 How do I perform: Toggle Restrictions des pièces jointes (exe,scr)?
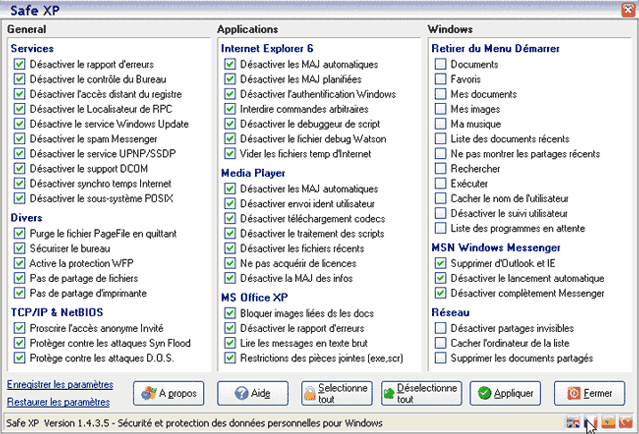click(230, 358)
